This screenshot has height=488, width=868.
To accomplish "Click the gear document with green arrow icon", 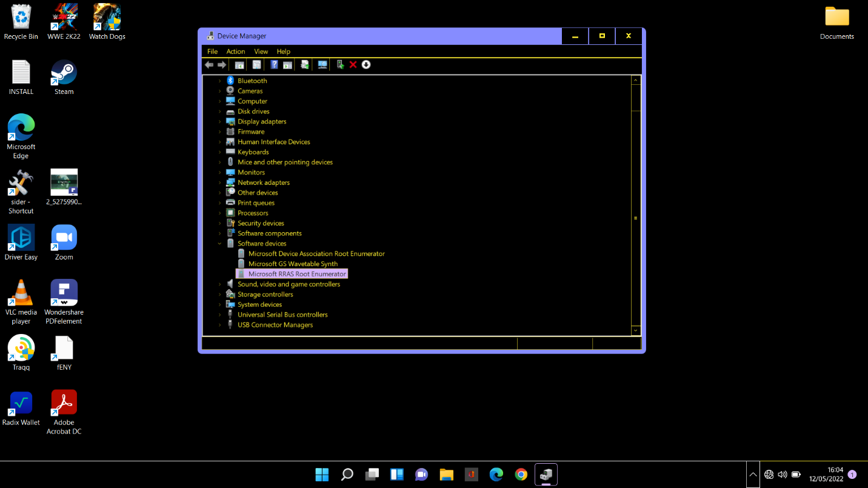I will [305, 65].
